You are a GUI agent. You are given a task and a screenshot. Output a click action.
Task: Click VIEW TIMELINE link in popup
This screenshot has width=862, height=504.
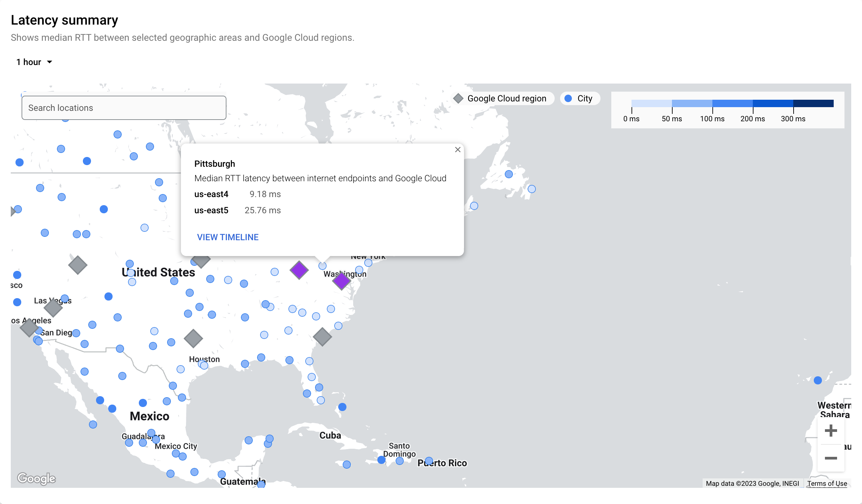point(227,237)
